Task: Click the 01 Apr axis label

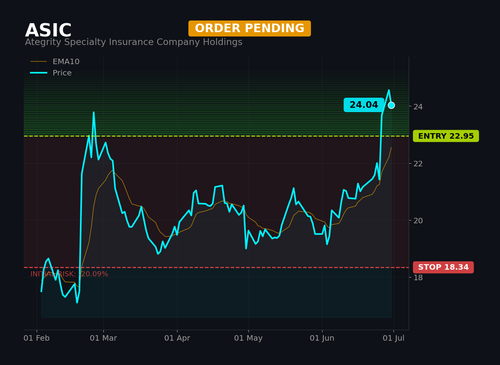Action: pos(177,338)
